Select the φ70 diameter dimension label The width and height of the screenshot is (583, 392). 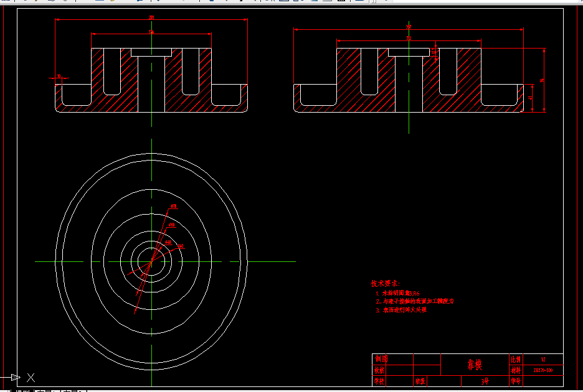pos(174,206)
